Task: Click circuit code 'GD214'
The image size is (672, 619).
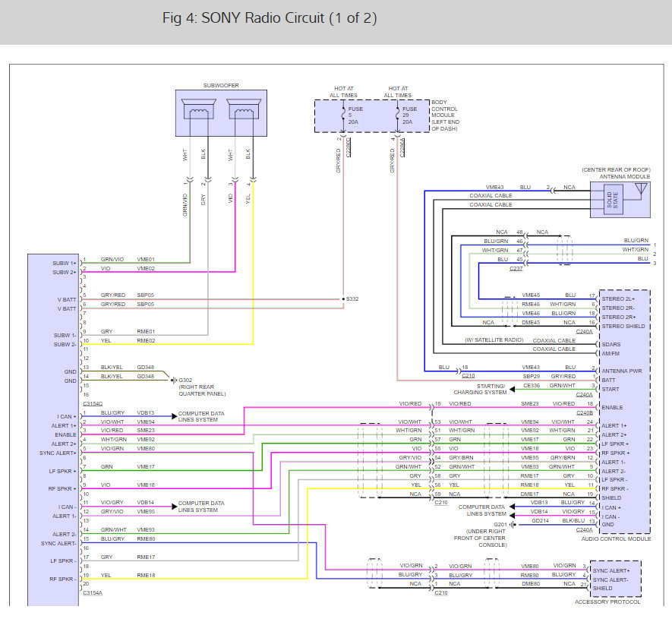Action: pos(540,520)
